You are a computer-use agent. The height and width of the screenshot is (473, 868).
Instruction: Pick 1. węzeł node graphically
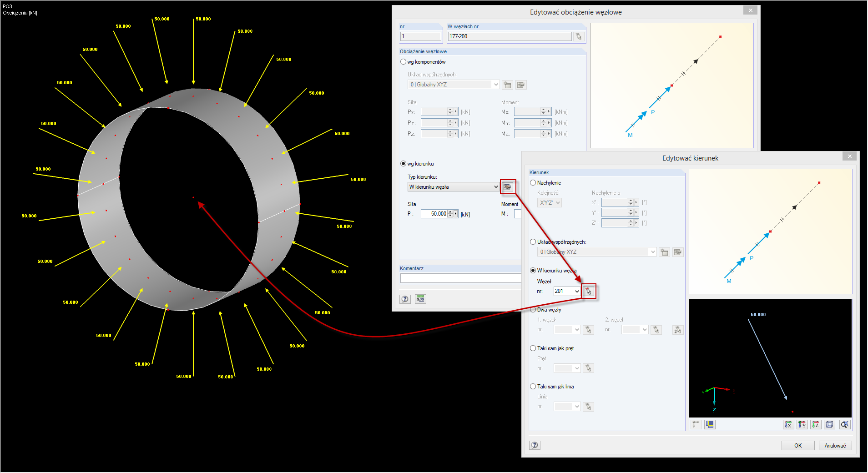pos(589,330)
